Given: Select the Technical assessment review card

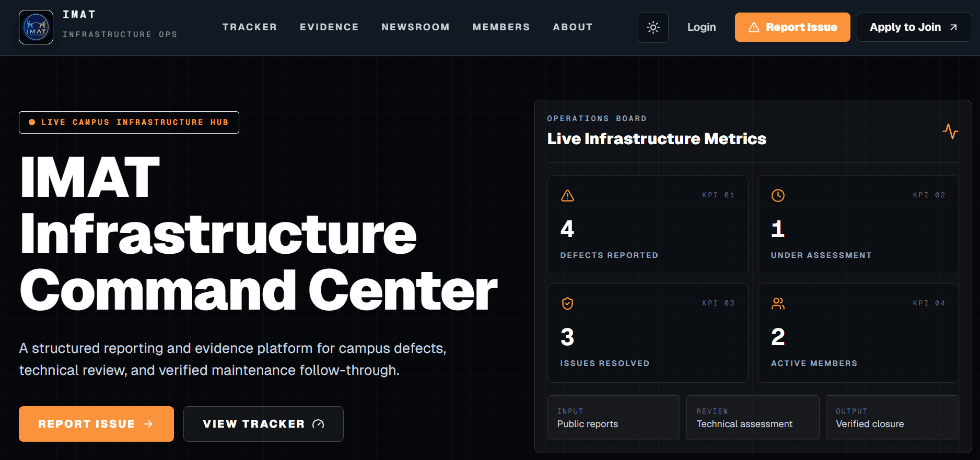Looking at the screenshot, I should pos(753,418).
